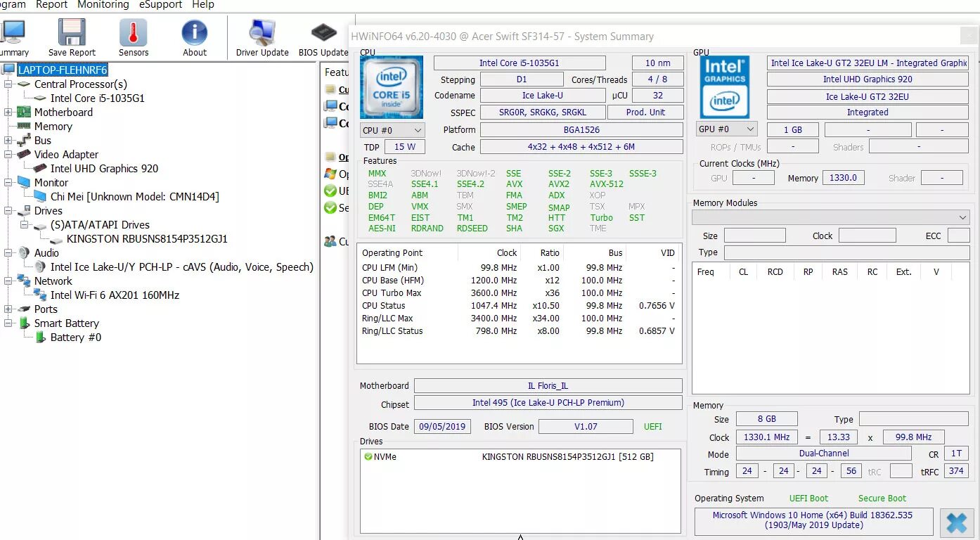Open the Monitoring menu

(103, 5)
